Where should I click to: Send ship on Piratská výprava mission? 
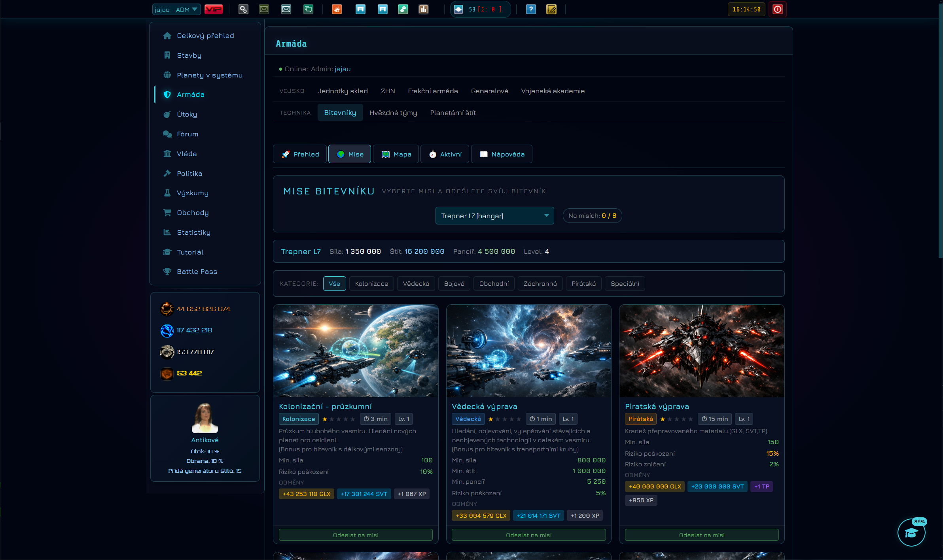coord(702,535)
